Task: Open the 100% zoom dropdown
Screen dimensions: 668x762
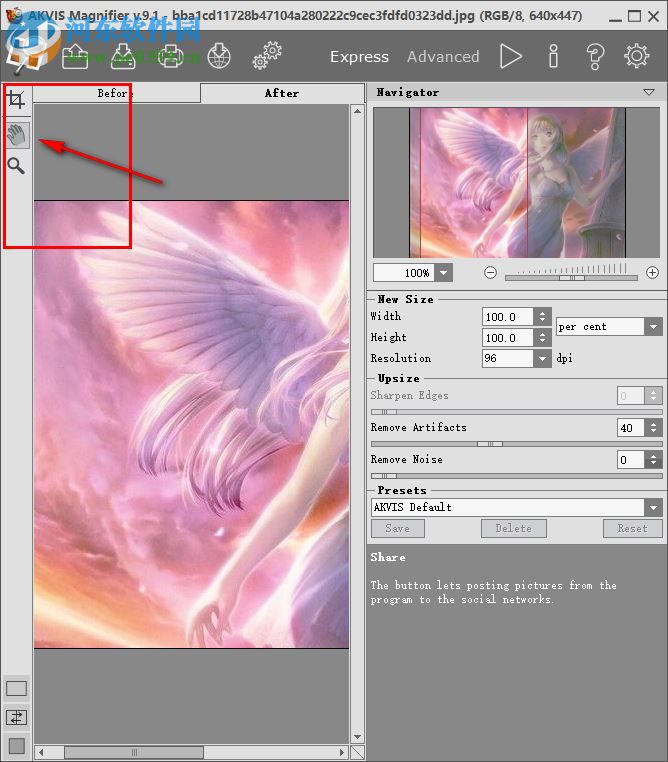Action: [444, 273]
